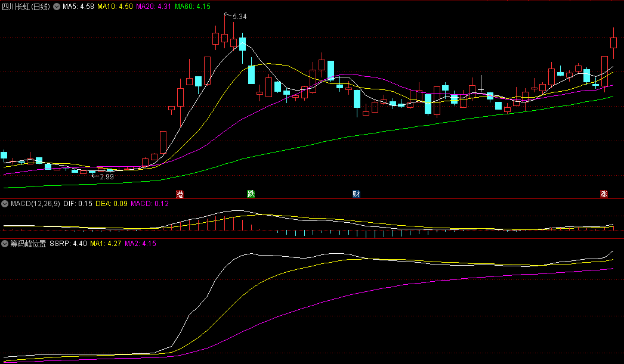
Task: Expand the MACD(12,26,9) indicator menu
Action: [x=5, y=204]
